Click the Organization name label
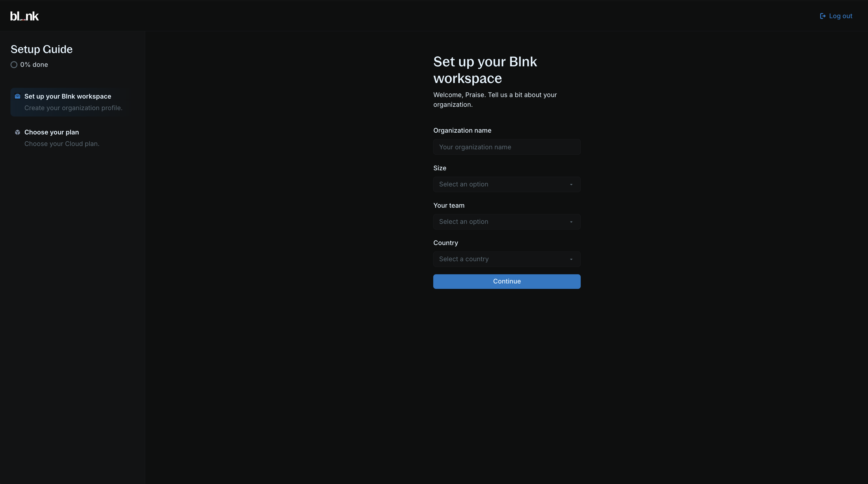868x484 pixels. tap(462, 130)
